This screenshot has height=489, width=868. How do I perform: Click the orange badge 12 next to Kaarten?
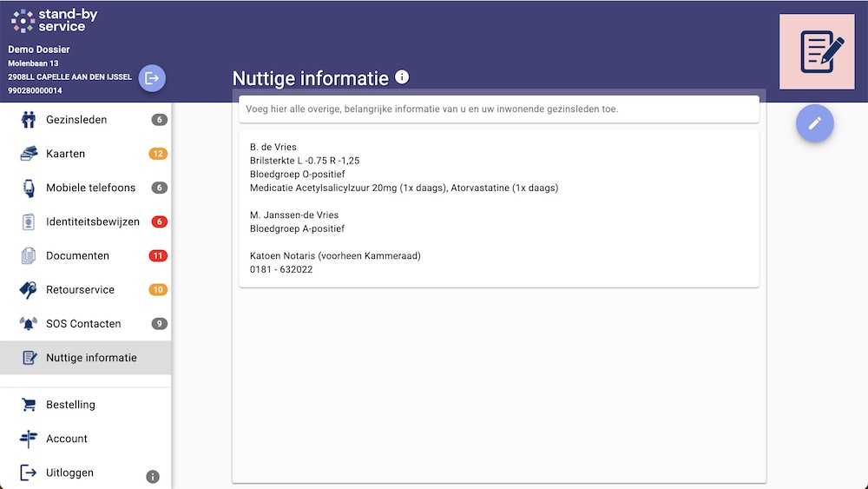click(158, 154)
